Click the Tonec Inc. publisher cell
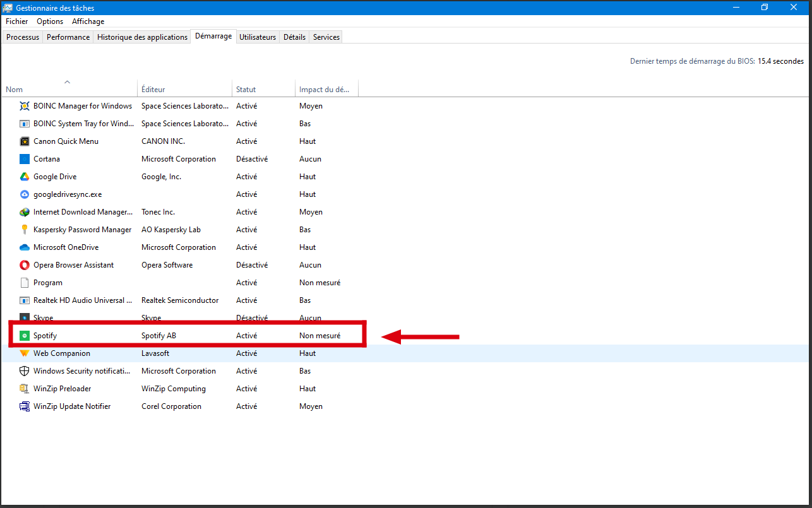 pyautogui.click(x=158, y=212)
